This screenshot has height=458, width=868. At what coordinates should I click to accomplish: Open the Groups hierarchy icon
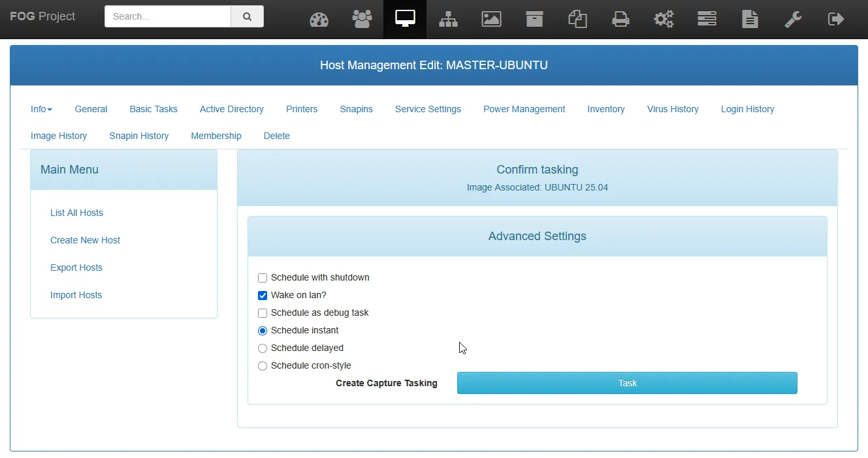[x=448, y=20]
